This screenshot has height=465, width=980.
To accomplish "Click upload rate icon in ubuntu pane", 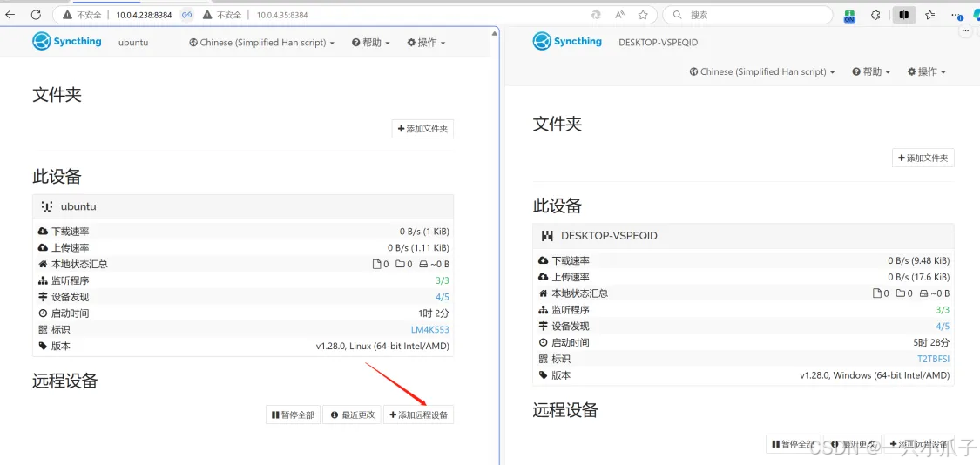I will 43,247.
